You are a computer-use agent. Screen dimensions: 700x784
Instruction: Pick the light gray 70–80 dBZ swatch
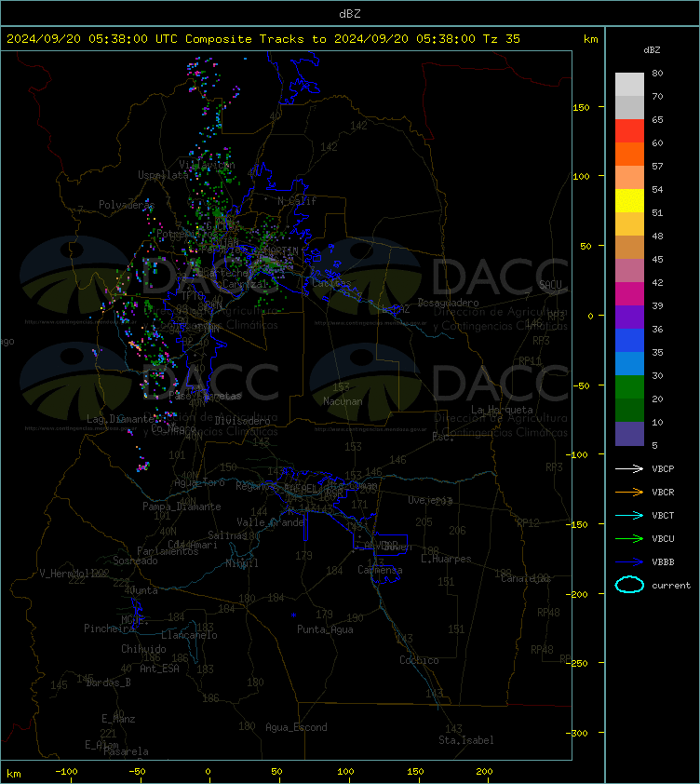pos(629,84)
